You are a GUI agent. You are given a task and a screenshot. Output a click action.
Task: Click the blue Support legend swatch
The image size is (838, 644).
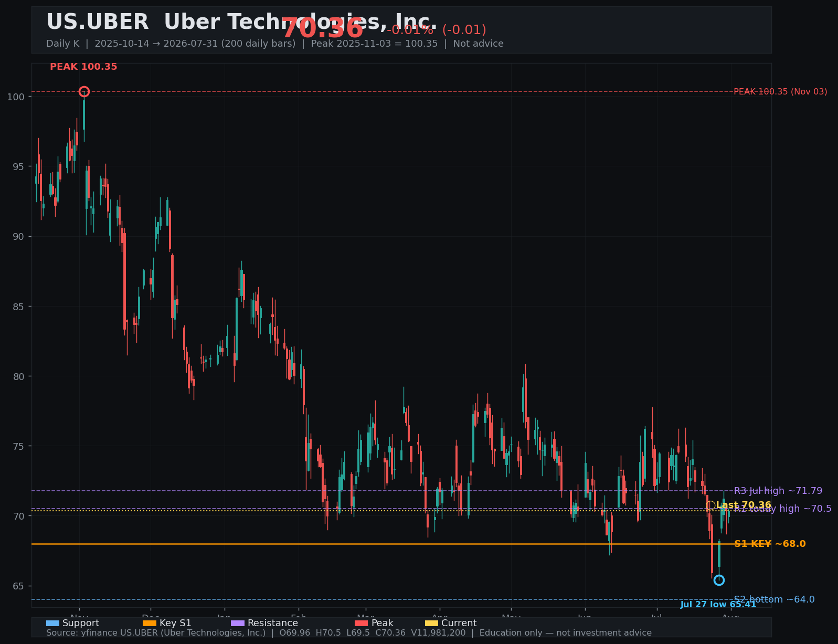(x=52, y=624)
